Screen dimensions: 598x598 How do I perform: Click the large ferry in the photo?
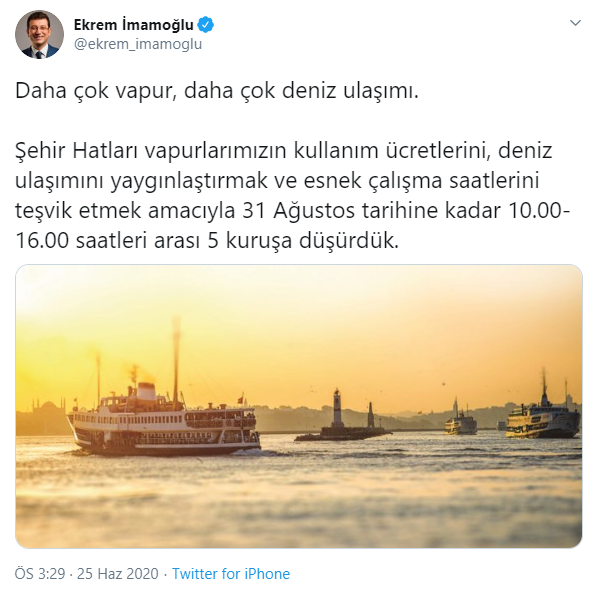tap(164, 425)
